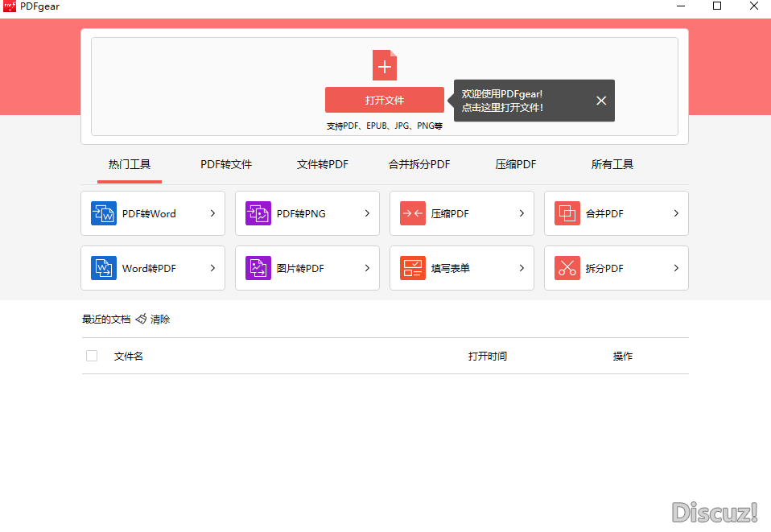Screen dimensions: 771x532
Task: Switch to the 文件转PDF tab
Action: (323, 164)
